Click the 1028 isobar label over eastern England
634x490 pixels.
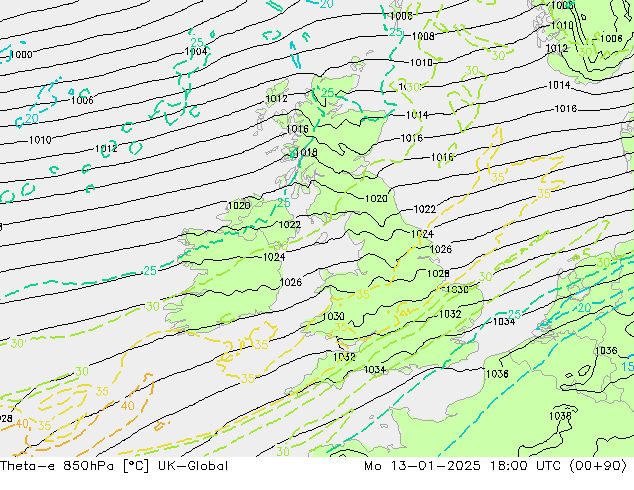[438, 274]
